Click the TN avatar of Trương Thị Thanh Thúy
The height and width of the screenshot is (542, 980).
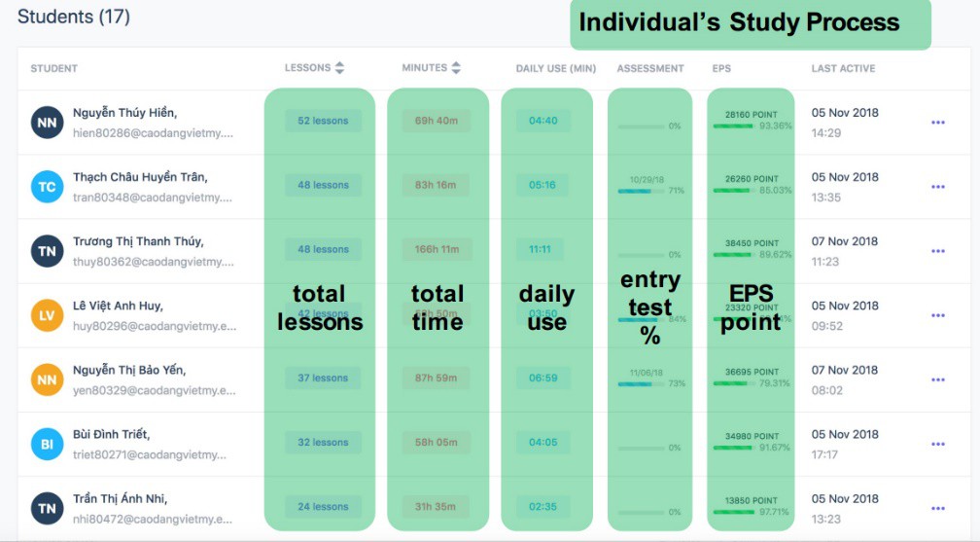pos(47,251)
